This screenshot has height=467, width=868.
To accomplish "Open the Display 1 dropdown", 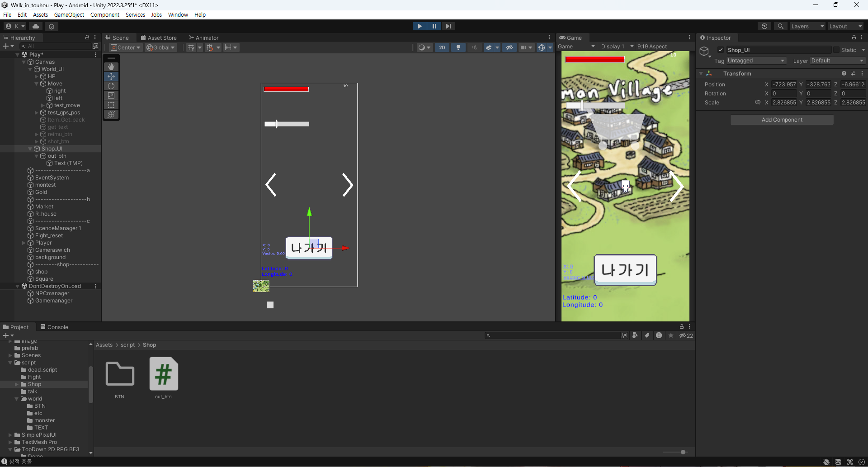I will pyautogui.click(x=617, y=47).
